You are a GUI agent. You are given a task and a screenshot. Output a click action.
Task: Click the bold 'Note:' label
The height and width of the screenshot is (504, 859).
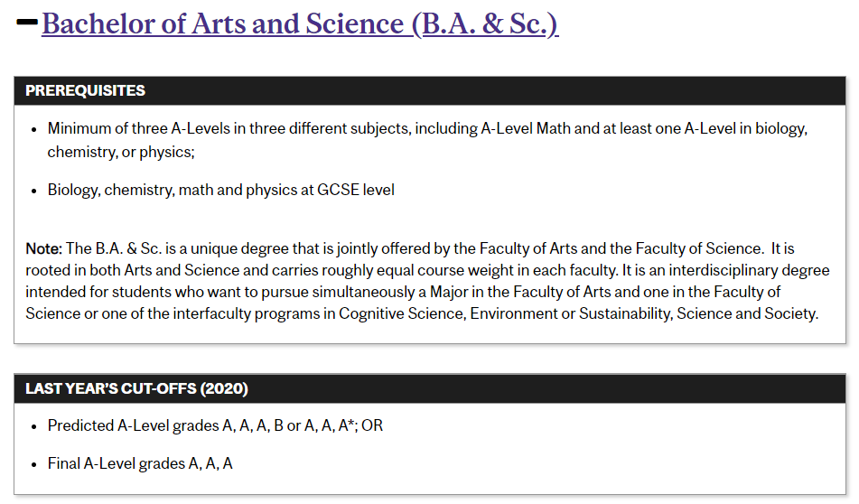44,248
